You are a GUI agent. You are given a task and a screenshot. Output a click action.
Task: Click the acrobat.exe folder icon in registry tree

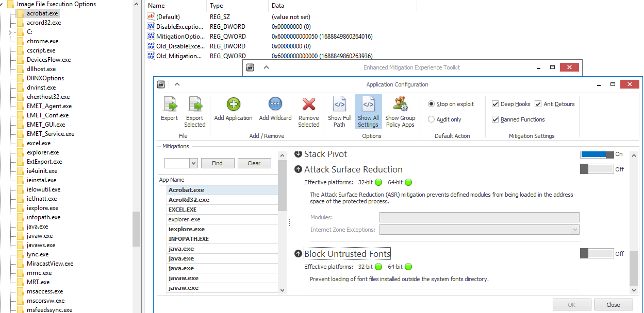20,13
